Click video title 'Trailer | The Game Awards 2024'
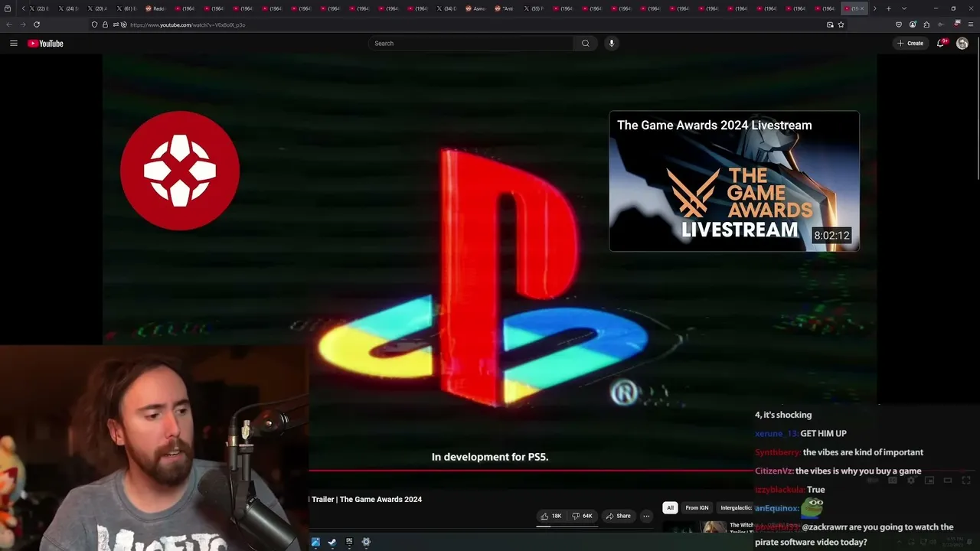Viewport: 980px width, 551px height. [x=367, y=500]
